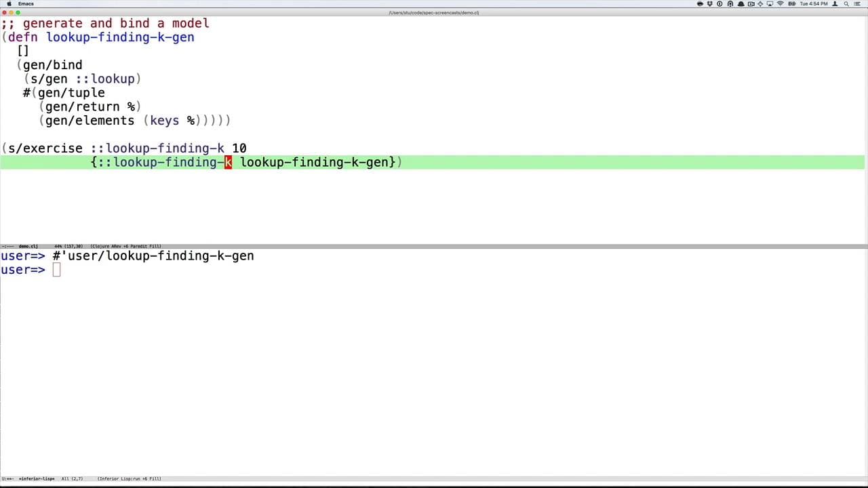Place cursor at the REPL prompt input box

tap(56, 270)
